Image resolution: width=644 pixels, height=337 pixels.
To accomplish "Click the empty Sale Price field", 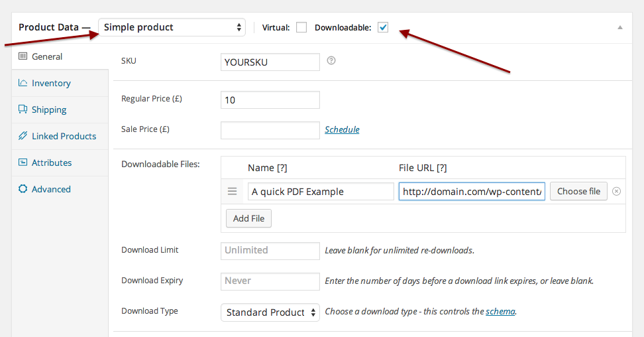I will point(270,131).
